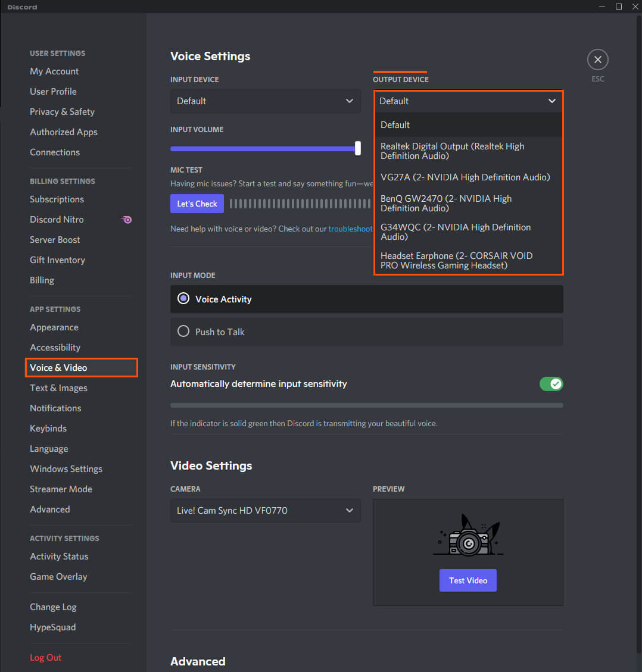Maximize the Discord window
The image size is (642, 672).
click(x=618, y=7)
